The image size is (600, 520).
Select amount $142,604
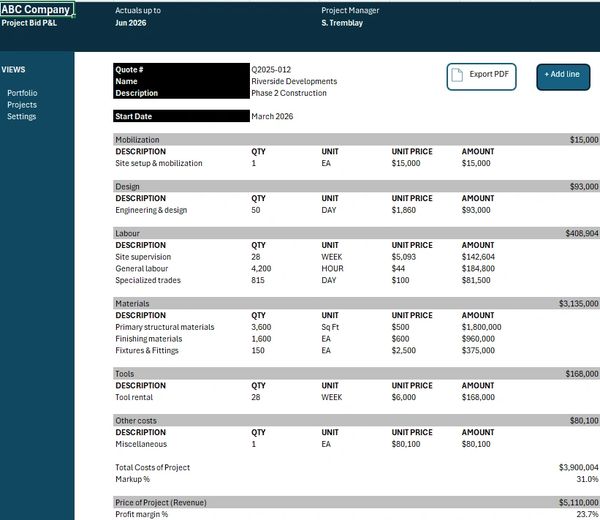478,257
